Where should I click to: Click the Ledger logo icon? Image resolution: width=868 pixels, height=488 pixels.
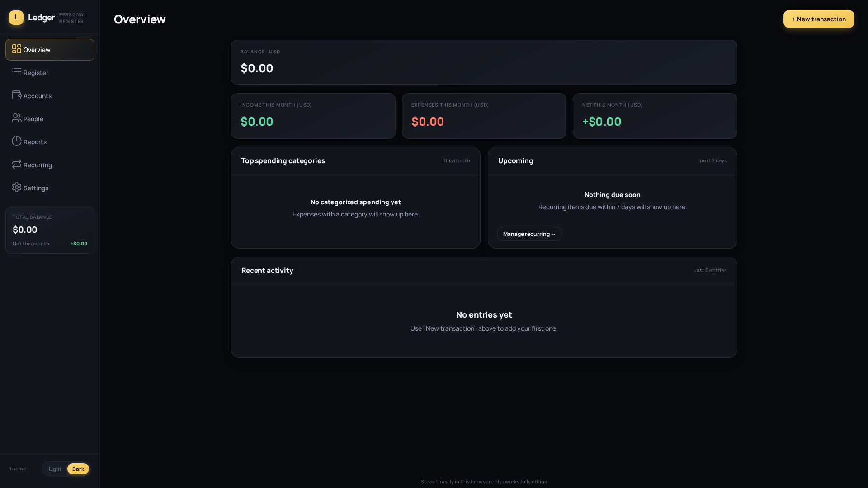pos(16,18)
